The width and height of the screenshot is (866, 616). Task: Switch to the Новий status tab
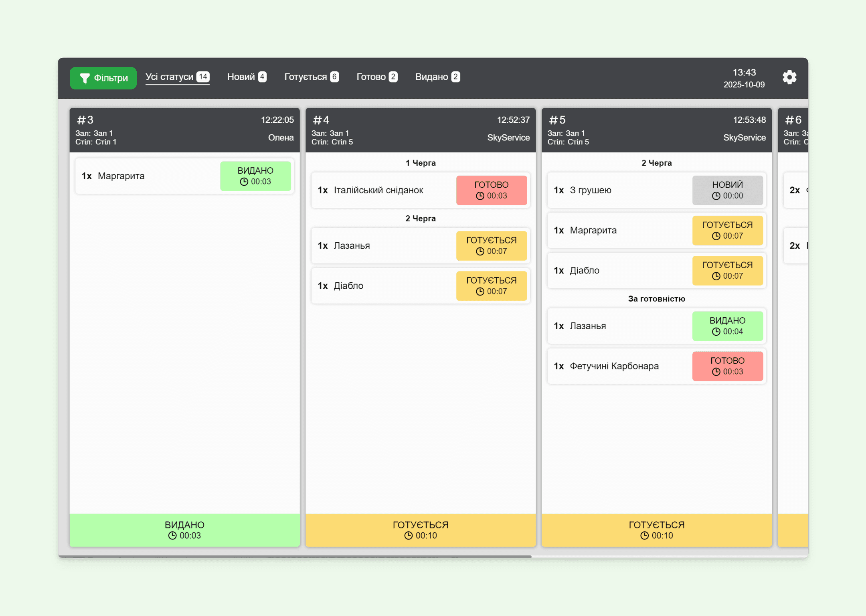(x=246, y=77)
